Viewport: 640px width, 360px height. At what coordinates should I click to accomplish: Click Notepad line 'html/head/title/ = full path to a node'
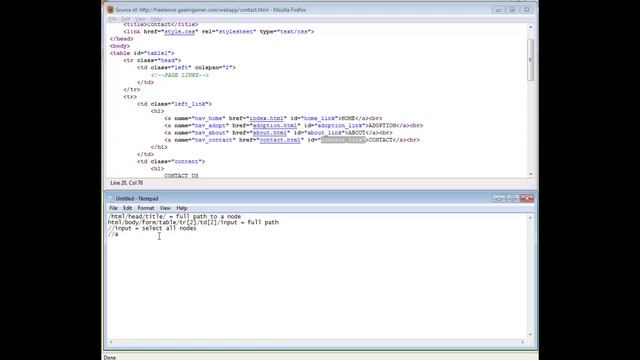click(175, 216)
